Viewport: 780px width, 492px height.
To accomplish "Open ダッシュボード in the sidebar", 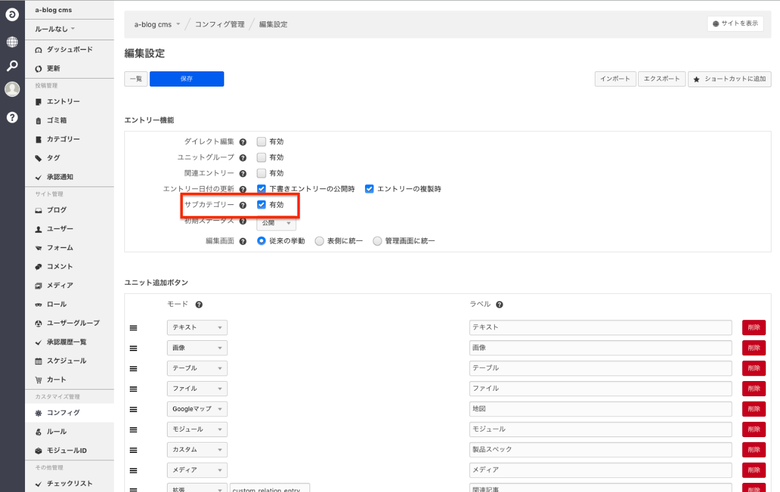I will (x=70, y=50).
